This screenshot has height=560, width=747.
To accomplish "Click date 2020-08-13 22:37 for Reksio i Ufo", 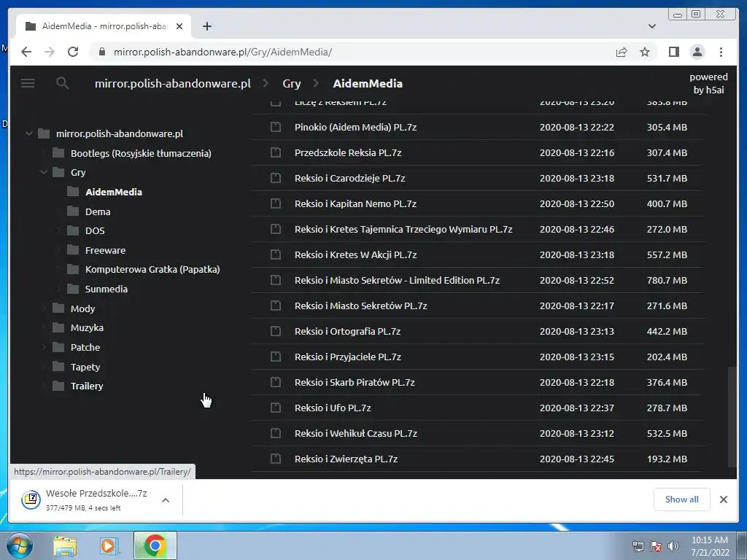I will pos(576,408).
